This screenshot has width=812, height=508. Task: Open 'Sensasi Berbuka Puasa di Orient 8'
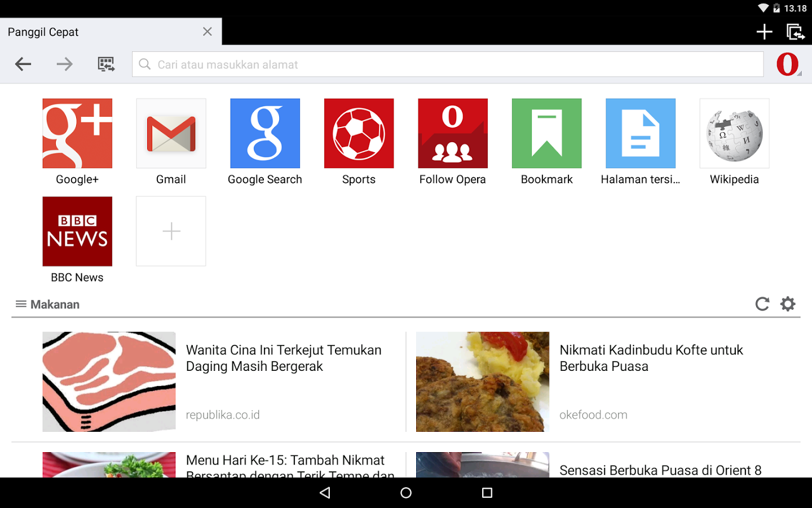[x=660, y=470]
